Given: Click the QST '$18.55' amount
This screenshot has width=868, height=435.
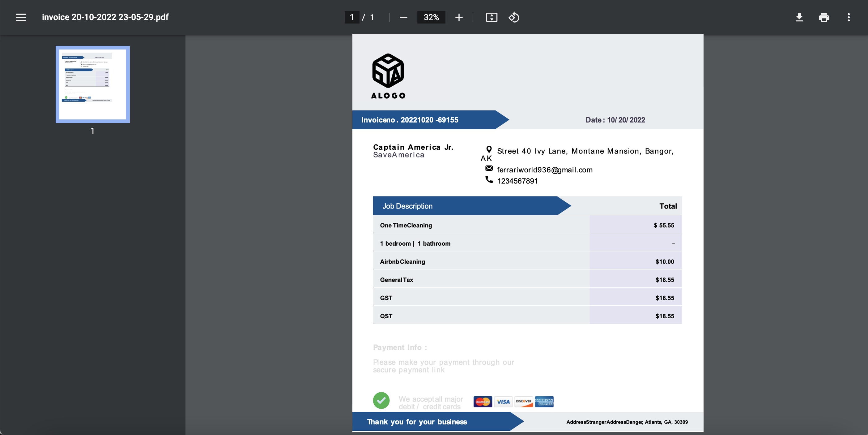Looking at the screenshot, I should click(665, 316).
